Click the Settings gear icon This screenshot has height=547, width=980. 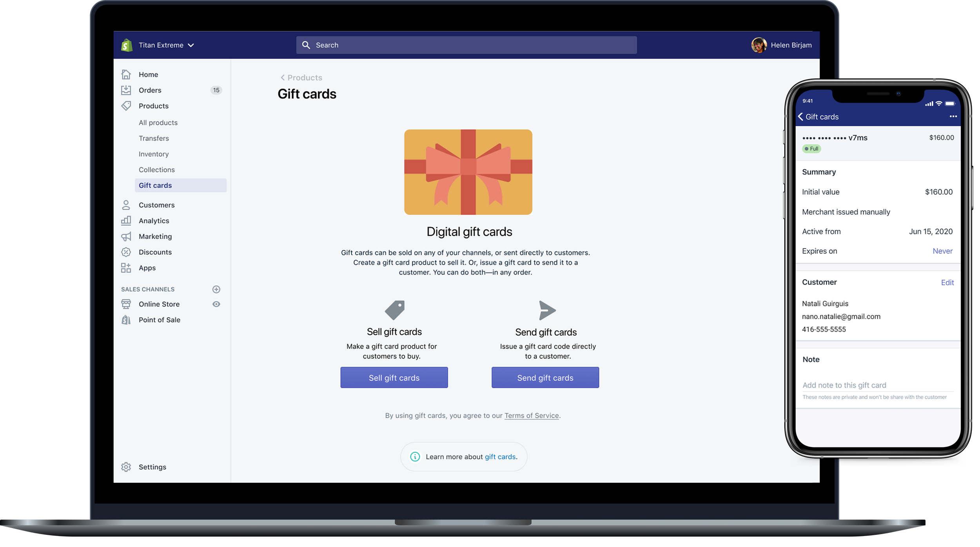pyautogui.click(x=126, y=467)
